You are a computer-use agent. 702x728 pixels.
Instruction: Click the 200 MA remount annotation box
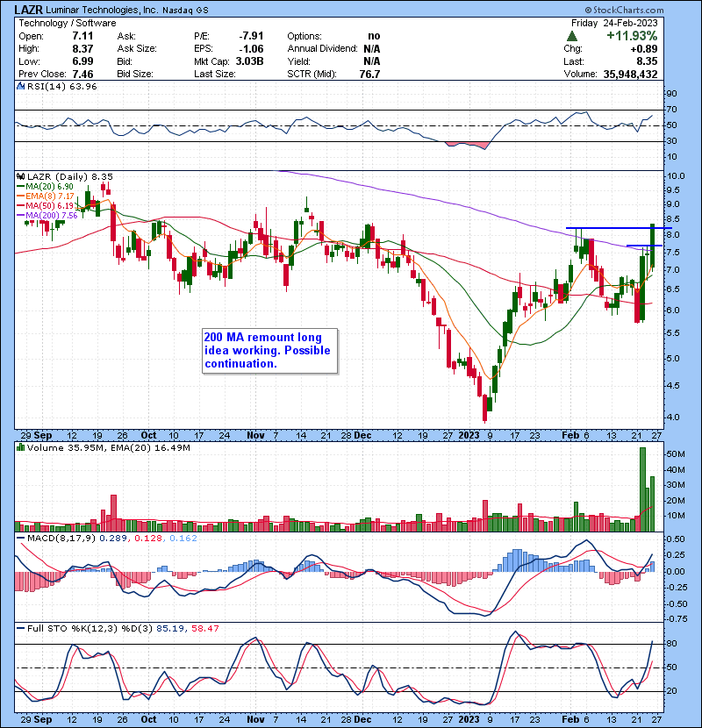pos(270,351)
